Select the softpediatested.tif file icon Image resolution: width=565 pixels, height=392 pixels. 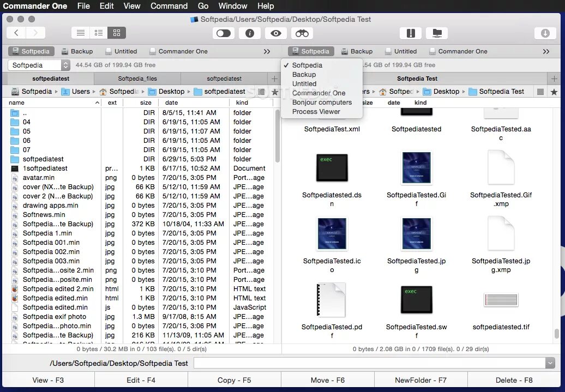point(501,300)
